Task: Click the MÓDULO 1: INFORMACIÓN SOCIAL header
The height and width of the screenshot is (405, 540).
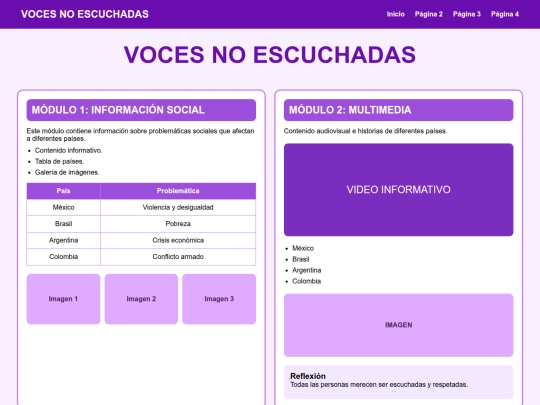Action: 141,110
